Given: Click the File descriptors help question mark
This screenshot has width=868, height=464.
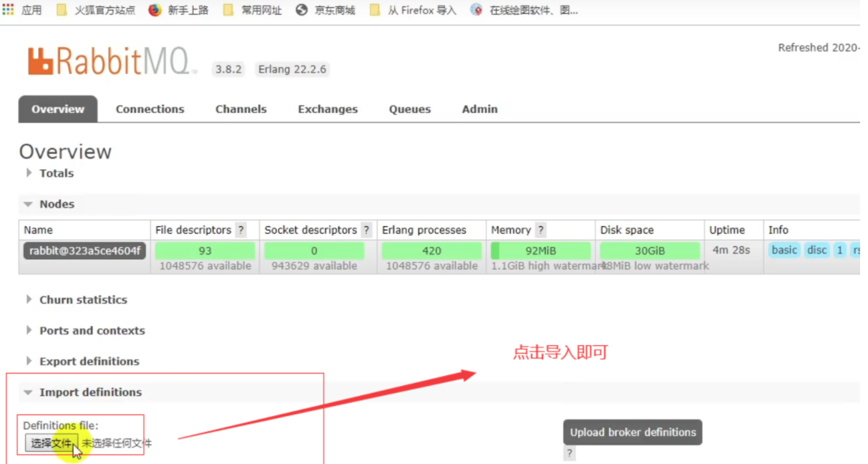Looking at the screenshot, I should click(241, 230).
